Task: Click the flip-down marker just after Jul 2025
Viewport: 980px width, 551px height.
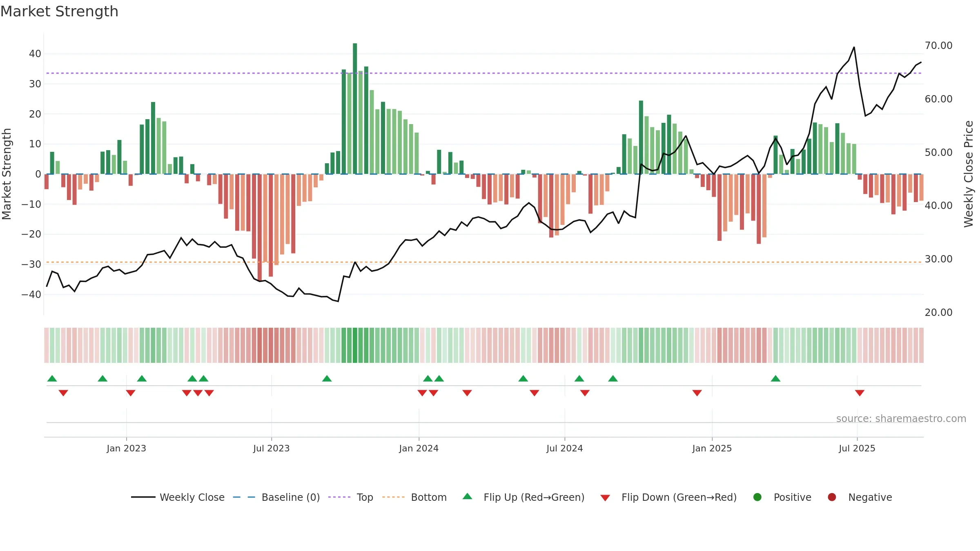Action: pyautogui.click(x=860, y=393)
